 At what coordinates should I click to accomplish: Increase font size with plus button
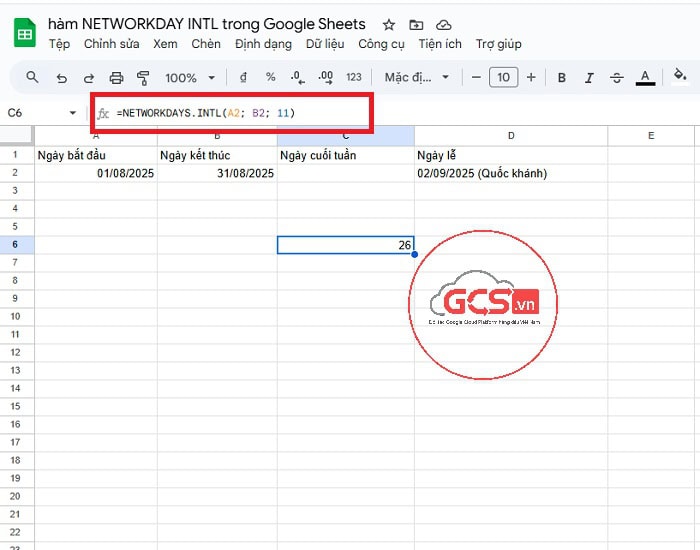click(x=531, y=77)
